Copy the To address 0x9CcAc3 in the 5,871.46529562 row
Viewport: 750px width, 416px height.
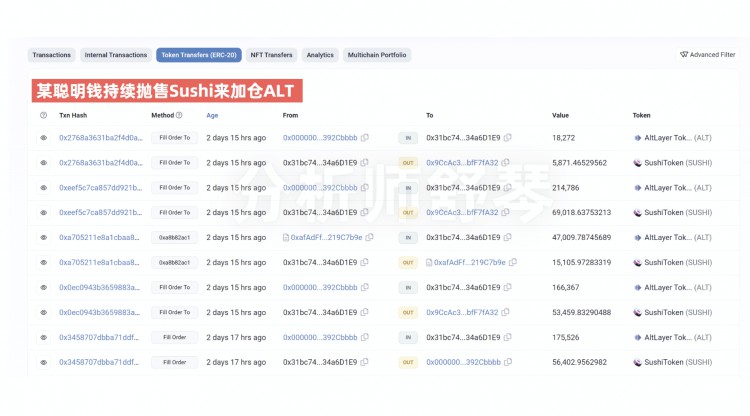coord(506,163)
